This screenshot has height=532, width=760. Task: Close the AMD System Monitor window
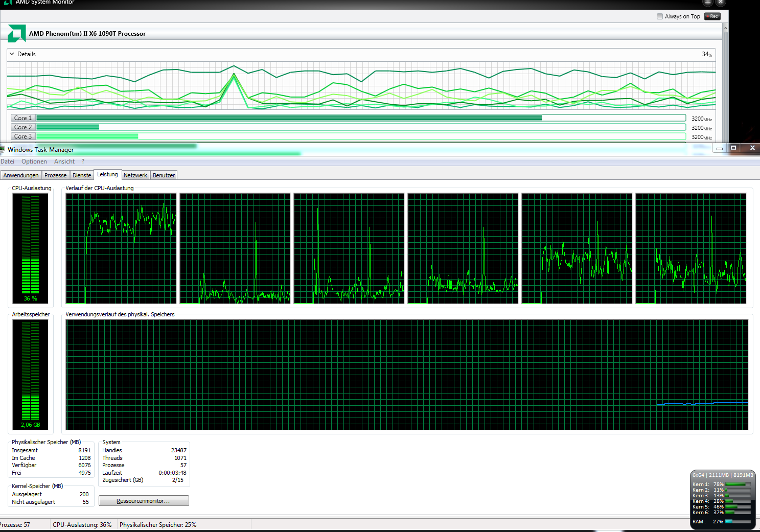pos(721,2)
